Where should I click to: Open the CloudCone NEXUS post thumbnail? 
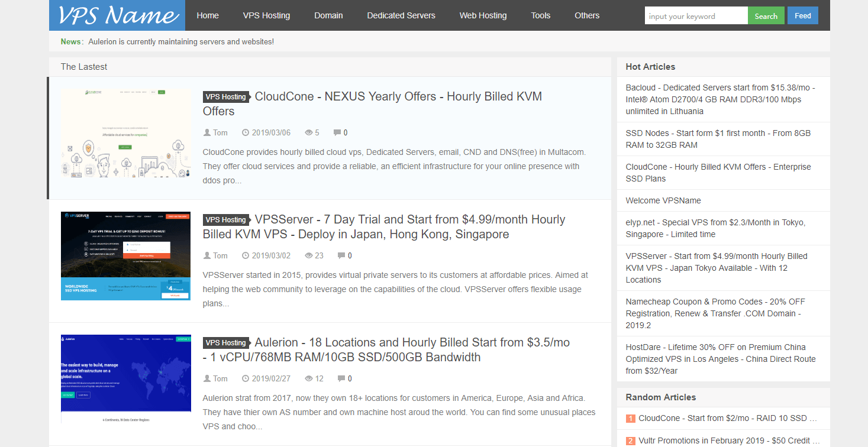click(126, 133)
